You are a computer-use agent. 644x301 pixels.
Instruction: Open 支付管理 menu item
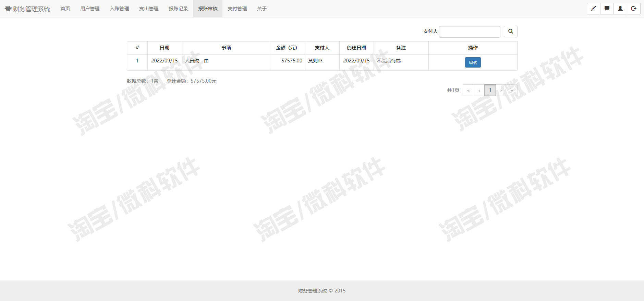pyautogui.click(x=237, y=9)
